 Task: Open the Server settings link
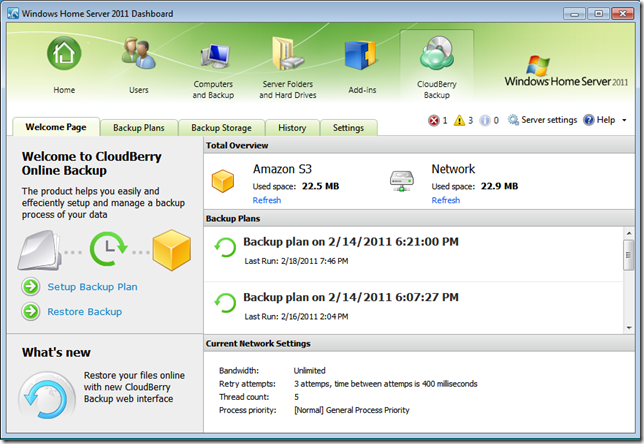(549, 120)
